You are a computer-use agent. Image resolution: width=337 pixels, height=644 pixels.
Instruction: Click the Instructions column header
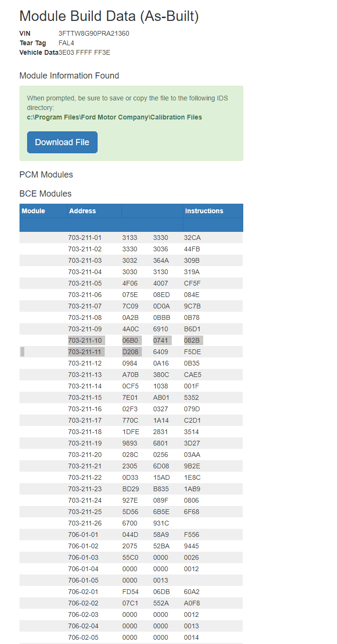coord(204,211)
